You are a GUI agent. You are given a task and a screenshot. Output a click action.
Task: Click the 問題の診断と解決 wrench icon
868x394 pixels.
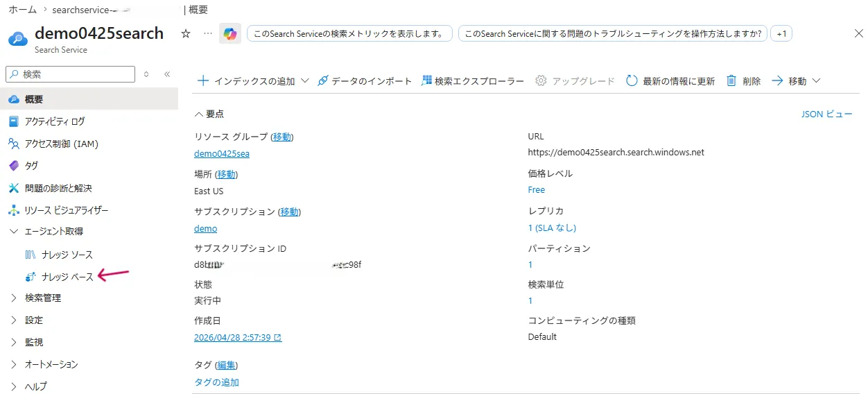pos(14,188)
